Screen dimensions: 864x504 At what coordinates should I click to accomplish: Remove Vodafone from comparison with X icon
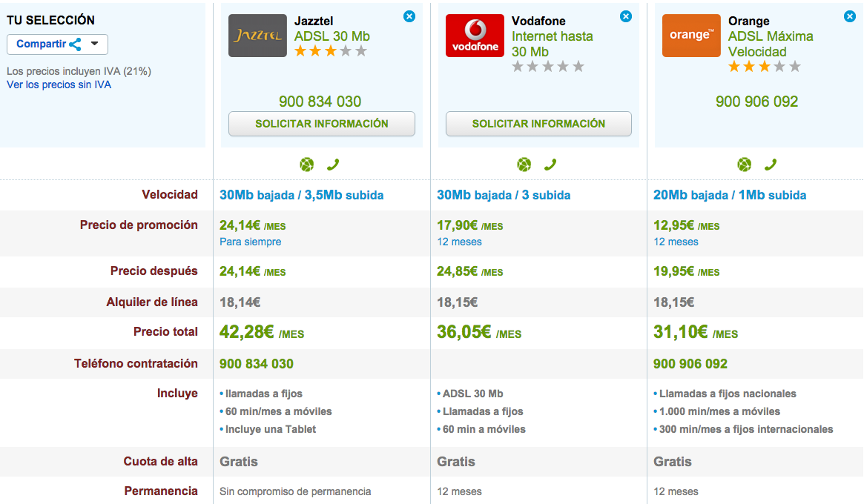(x=626, y=16)
